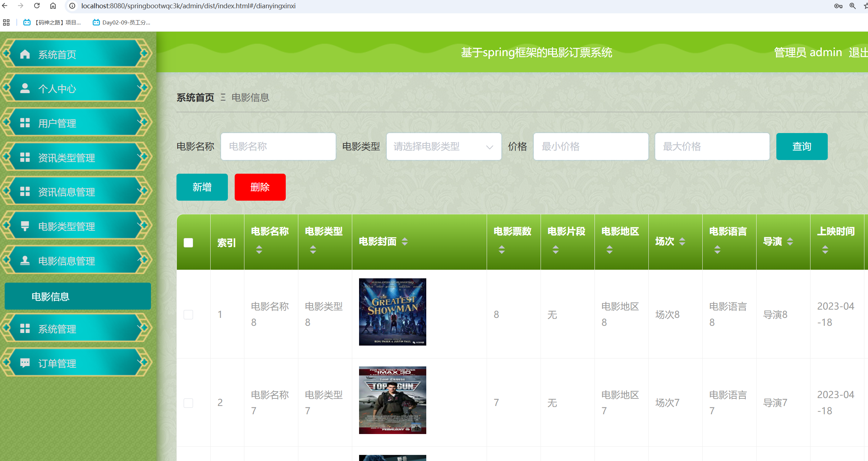Open the 系统管理 sidebar menu
Viewport: 868px width, 461px height.
(x=76, y=328)
